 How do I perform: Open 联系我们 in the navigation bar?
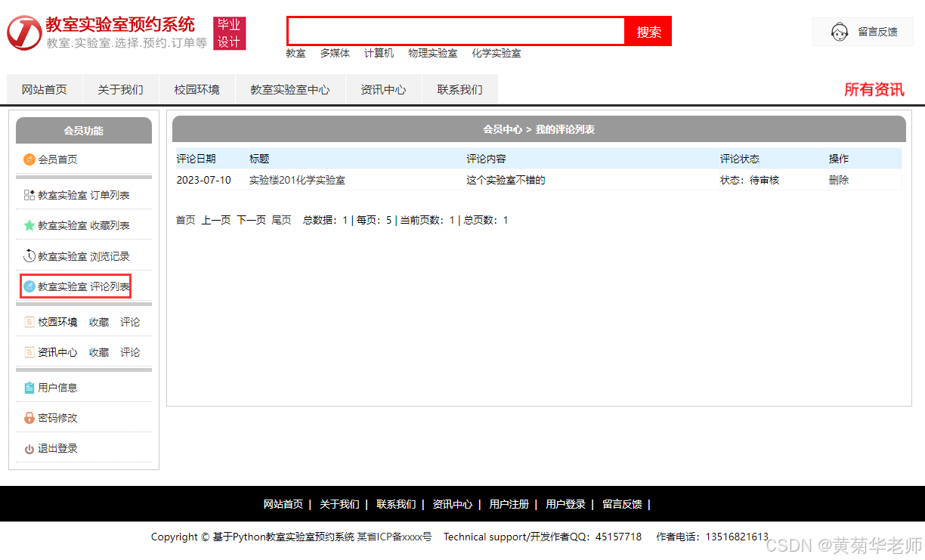pos(459,89)
